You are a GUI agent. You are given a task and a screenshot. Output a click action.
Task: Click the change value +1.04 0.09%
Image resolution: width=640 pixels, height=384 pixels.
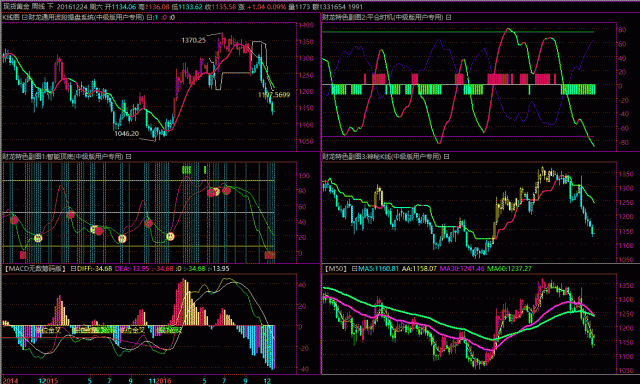(267, 7)
